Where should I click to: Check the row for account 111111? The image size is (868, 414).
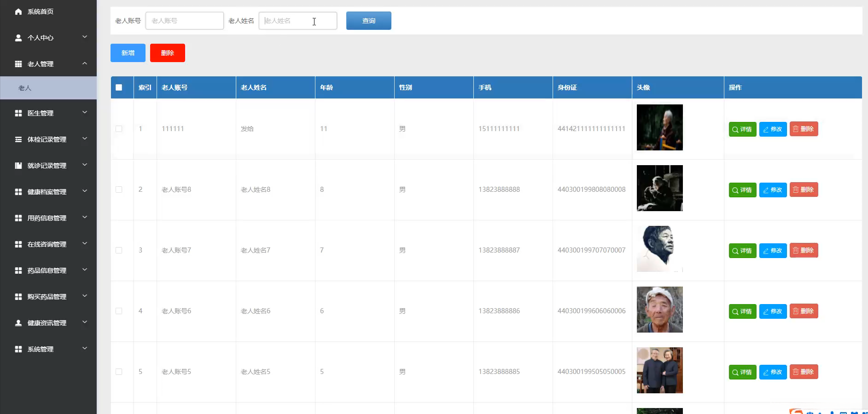(119, 129)
